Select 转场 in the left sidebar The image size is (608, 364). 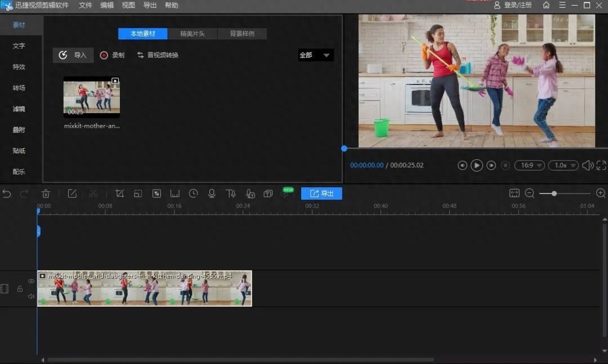point(19,88)
